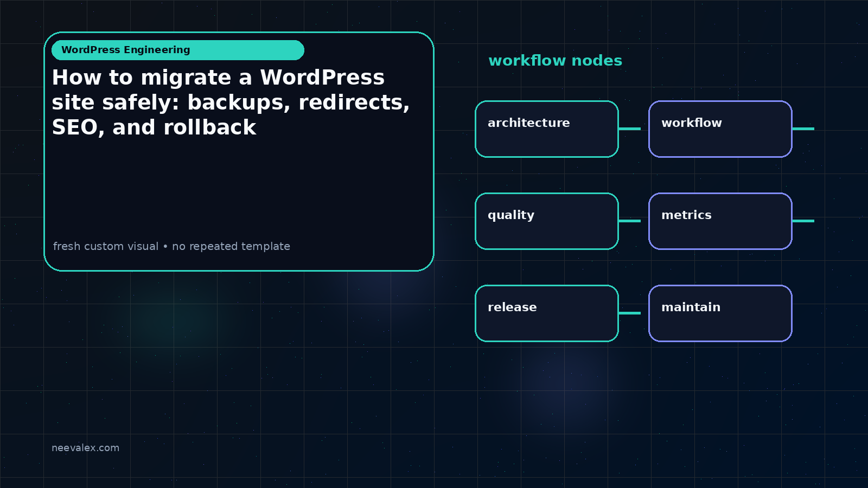
Task: Open the metrics node card
Action: point(720,221)
